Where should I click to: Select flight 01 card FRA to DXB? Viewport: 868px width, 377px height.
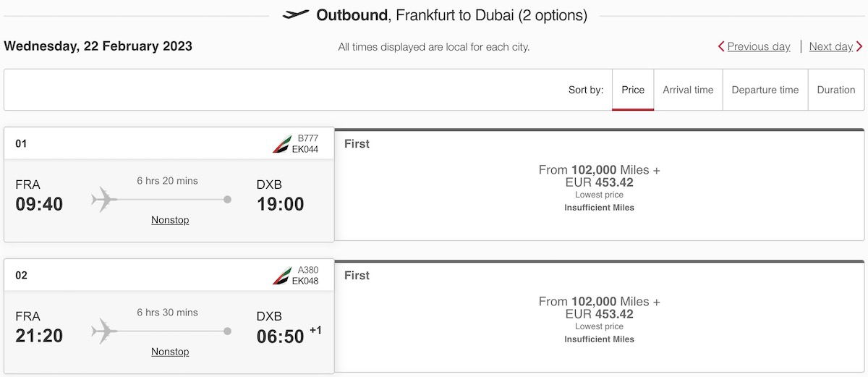[x=169, y=185]
